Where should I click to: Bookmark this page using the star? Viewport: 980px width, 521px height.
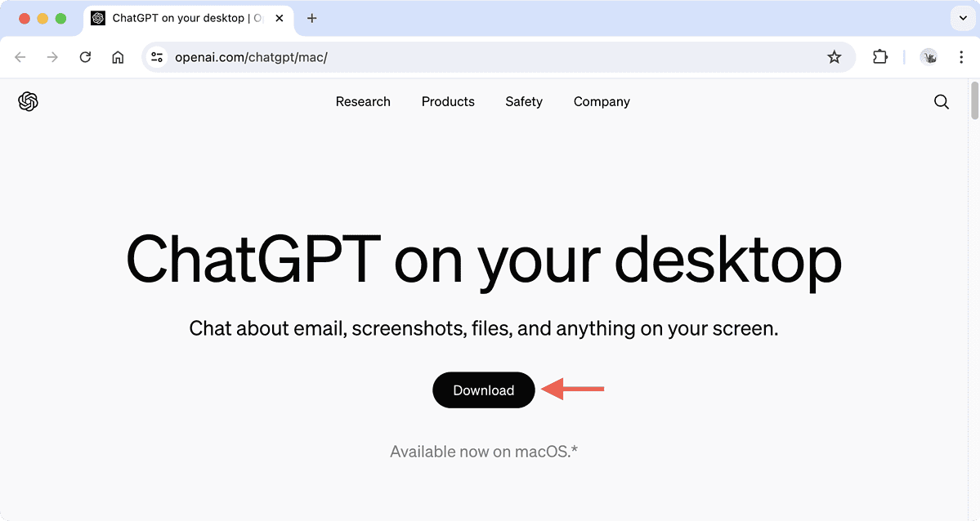(x=835, y=57)
